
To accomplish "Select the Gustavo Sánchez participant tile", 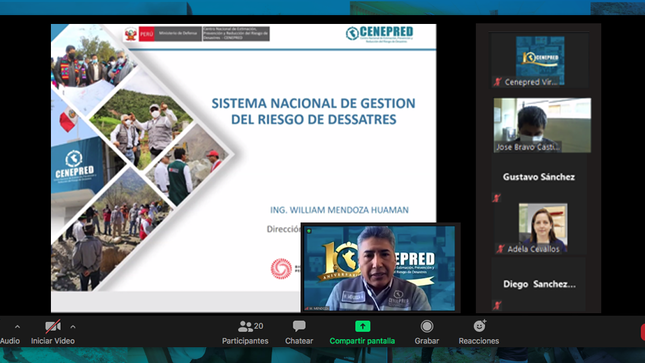I will tap(539, 179).
